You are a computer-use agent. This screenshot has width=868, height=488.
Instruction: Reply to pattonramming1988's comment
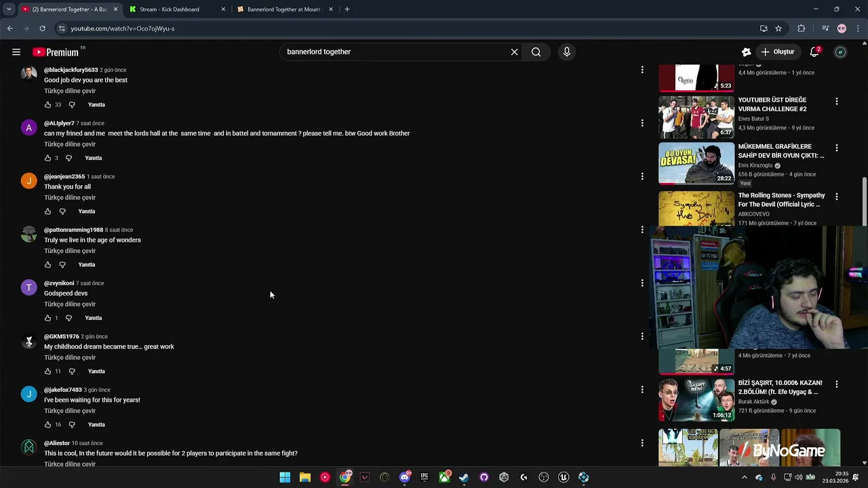87,265
